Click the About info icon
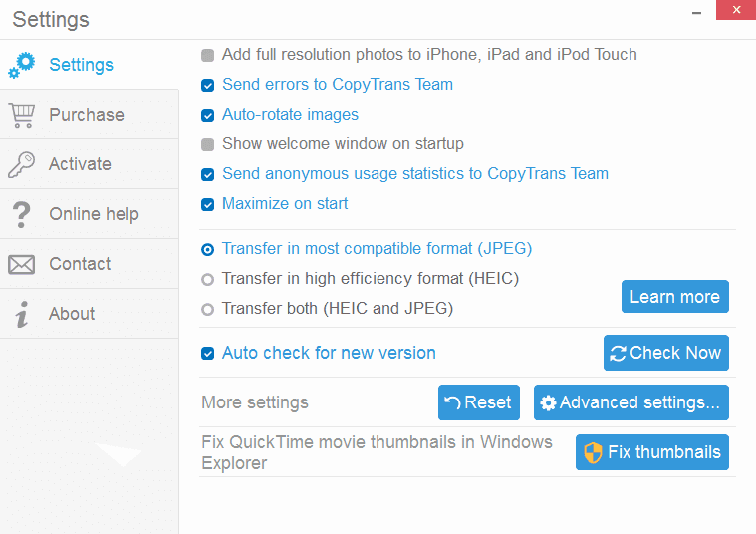Screen dimensions: 756x534 pyautogui.click(x=21, y=314)
